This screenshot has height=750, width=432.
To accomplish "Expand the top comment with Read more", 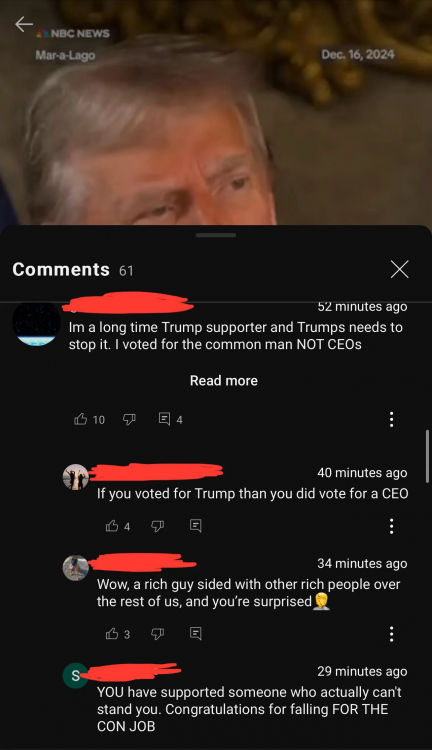I will [224, 381].
